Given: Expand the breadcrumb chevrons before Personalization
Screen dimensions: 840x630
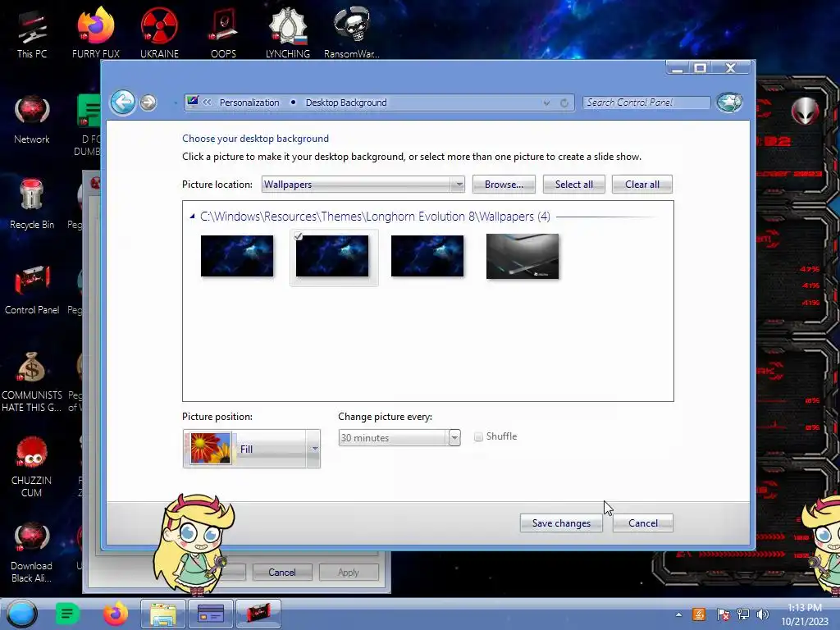Looking at the screenshot, I should 207,103.
